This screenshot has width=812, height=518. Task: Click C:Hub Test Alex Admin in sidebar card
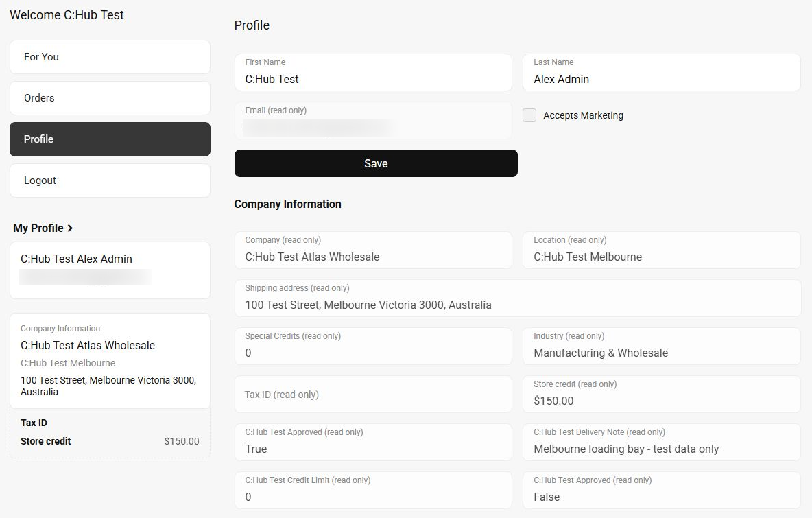(76, 259)
